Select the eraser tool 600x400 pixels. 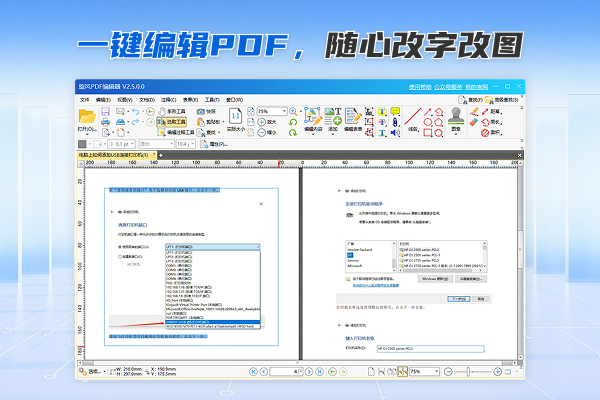[x=474, y=122]
